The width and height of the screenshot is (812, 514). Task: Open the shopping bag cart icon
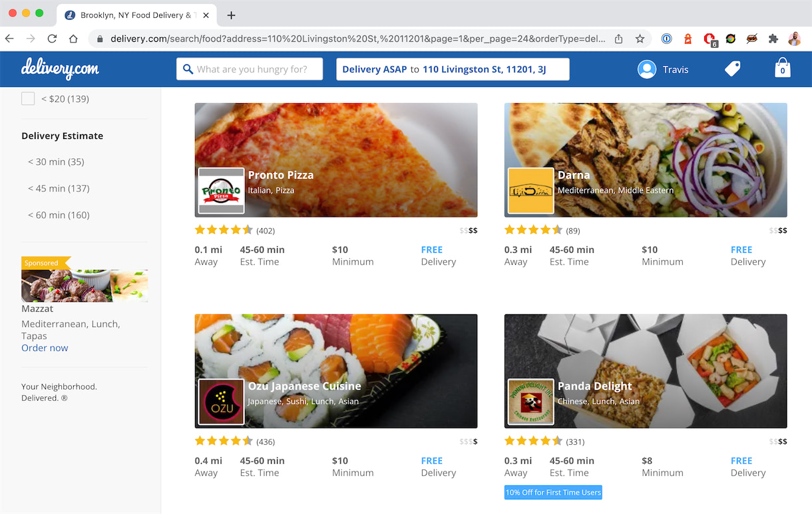pyautogui.click(x=783, y=68)
